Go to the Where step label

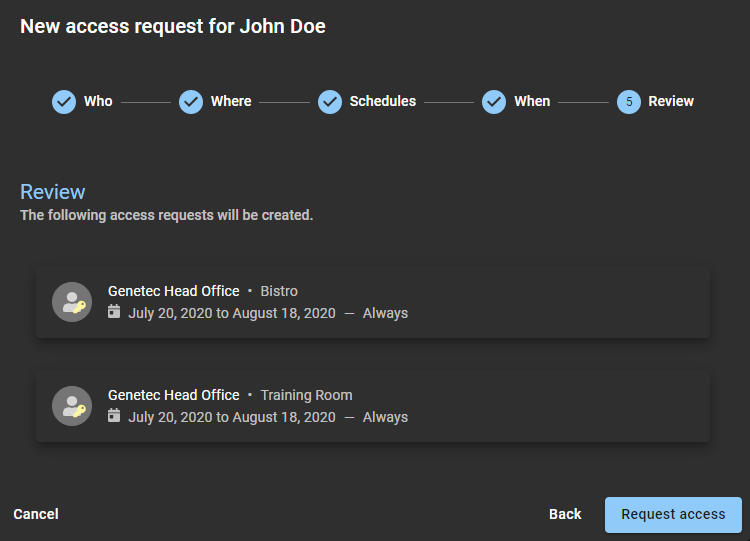231,101
